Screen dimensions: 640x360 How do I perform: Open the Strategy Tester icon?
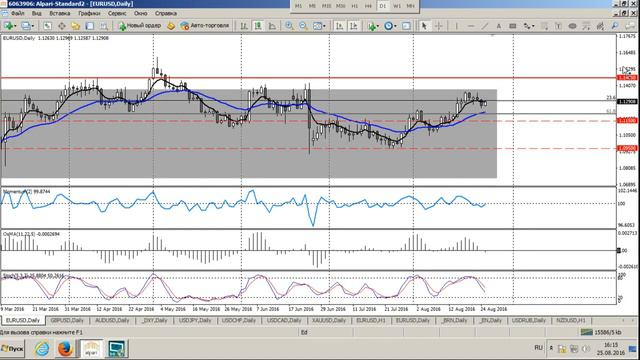104,26
